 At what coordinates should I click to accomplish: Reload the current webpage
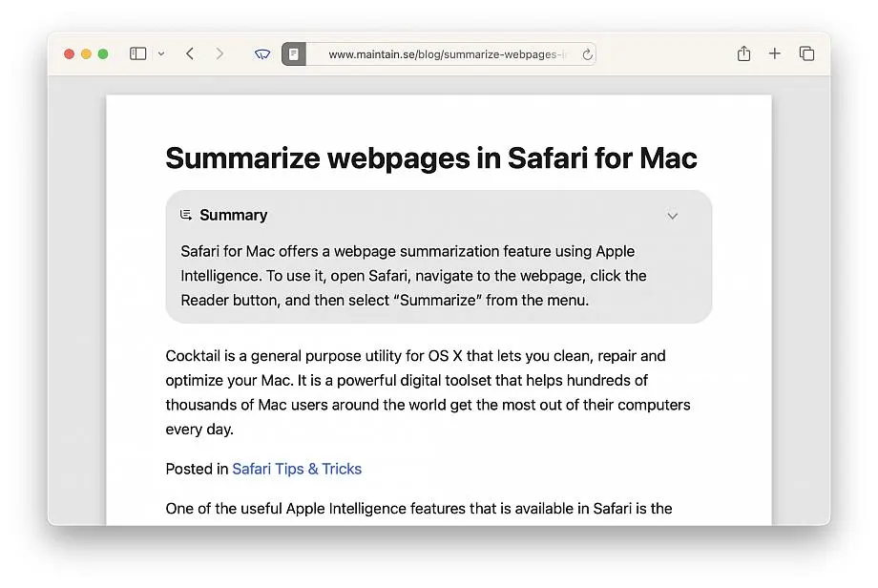(587, 54)
